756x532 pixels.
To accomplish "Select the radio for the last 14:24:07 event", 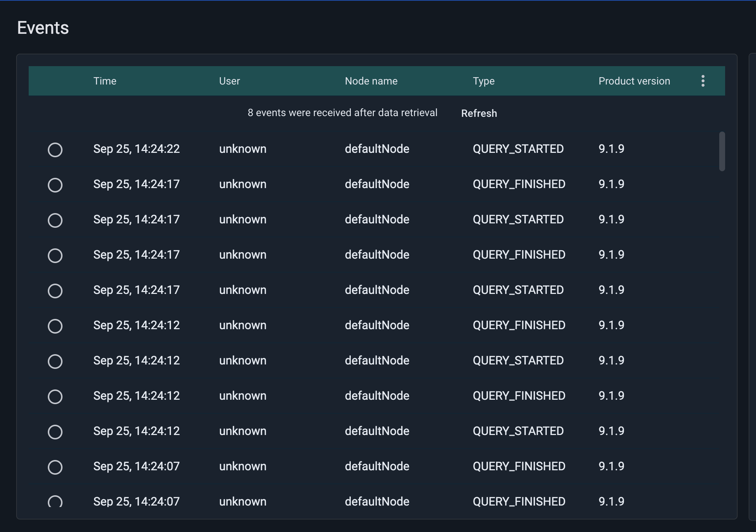I will click(x=55, y=502).
